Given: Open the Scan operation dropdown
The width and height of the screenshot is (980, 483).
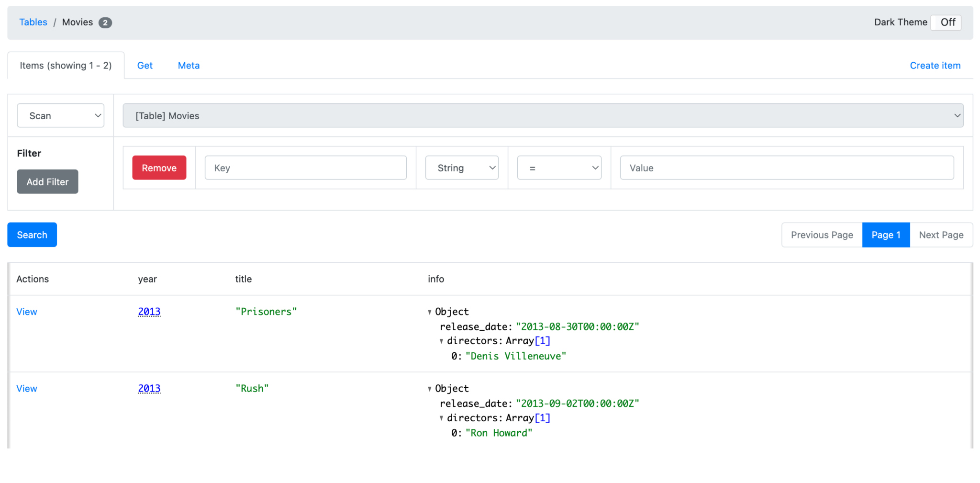Looking at the screenshot, I should pyautogui.click(x=60, y=115).
